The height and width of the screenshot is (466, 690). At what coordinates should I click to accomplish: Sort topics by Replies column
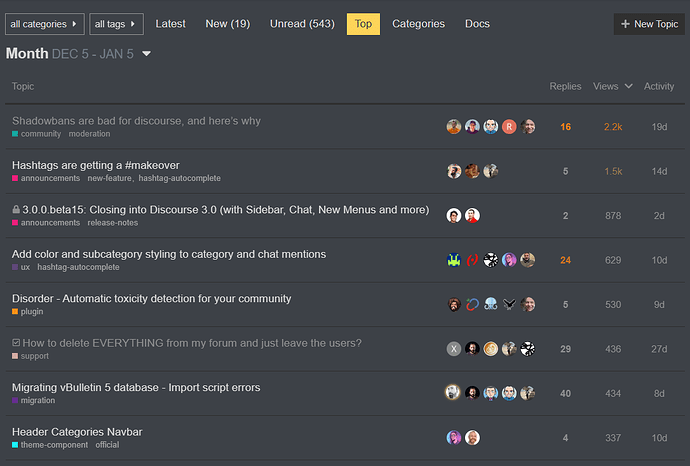565,86
